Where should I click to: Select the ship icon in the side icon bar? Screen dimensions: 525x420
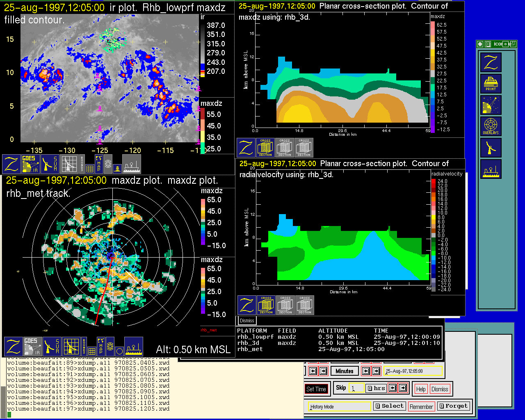point(491,169)
